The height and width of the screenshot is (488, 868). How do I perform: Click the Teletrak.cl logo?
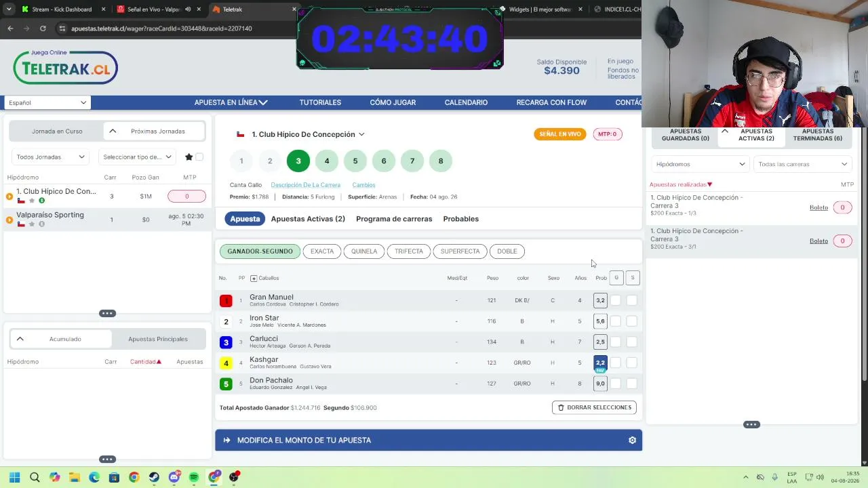66,67
